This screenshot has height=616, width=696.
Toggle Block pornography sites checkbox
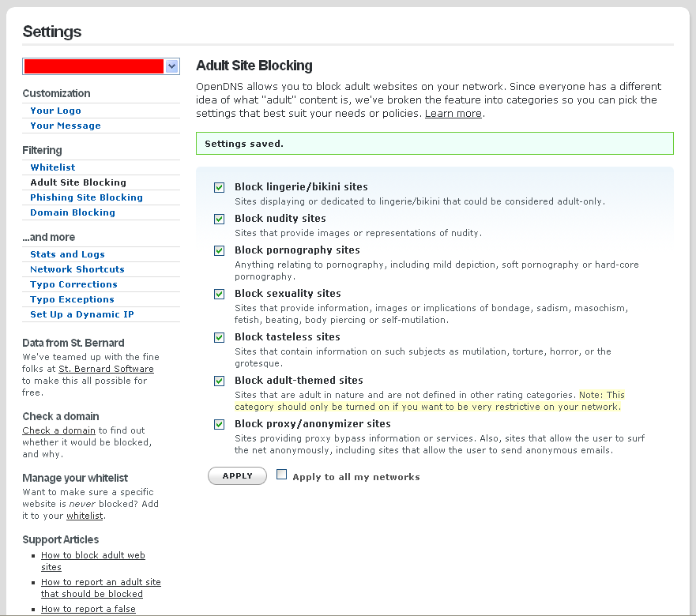220,250
